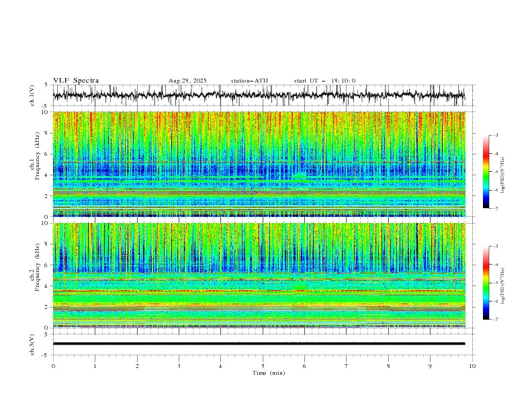Click inside the ch.2 spectrogram panel
Screen dimensions: 532x411
pos(259,275)
